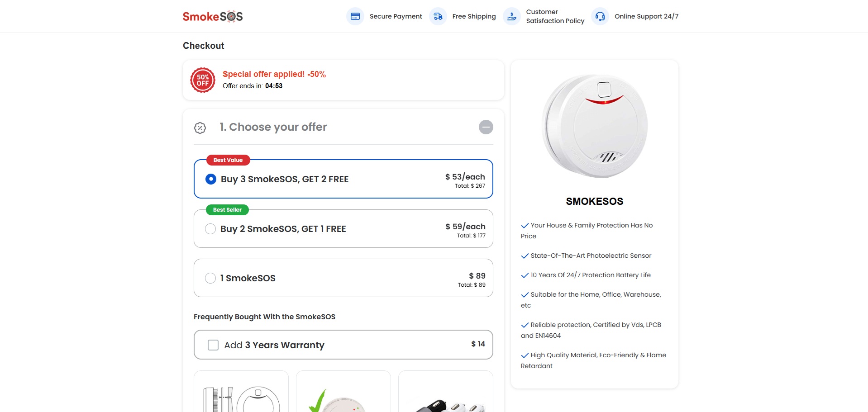
Task: Click the Customer Satisfaction Policy text
Action: tap(555, 17)
